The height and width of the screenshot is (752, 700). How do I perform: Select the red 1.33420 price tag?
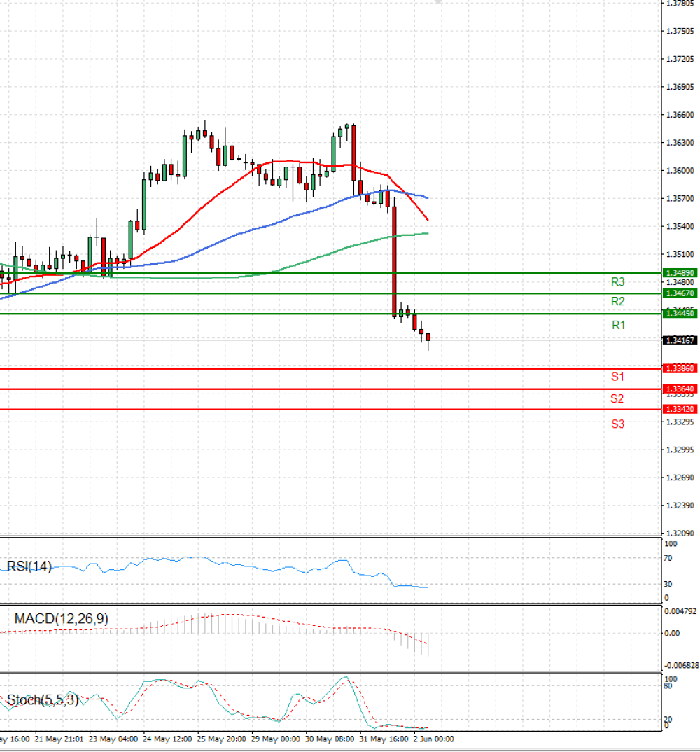coord(680,409)
